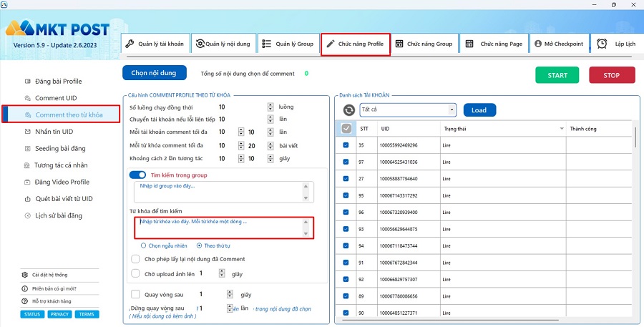Click Từ khóa để tìm kiếm text box
Image resolution: width=644 pixels, height=327 pixels.
[x=224, y=228]
